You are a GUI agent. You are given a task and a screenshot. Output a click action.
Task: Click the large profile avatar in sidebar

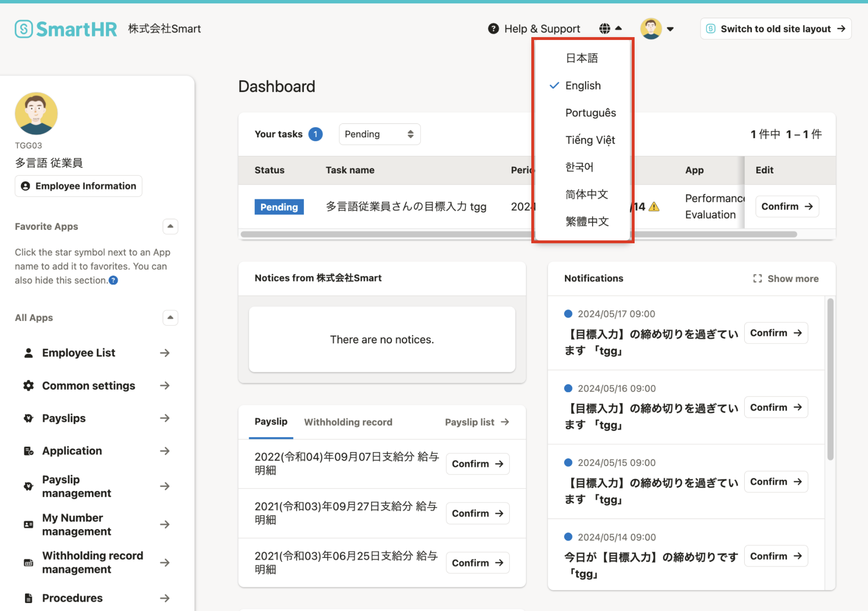pyautogui.click(x=36, y=114)
